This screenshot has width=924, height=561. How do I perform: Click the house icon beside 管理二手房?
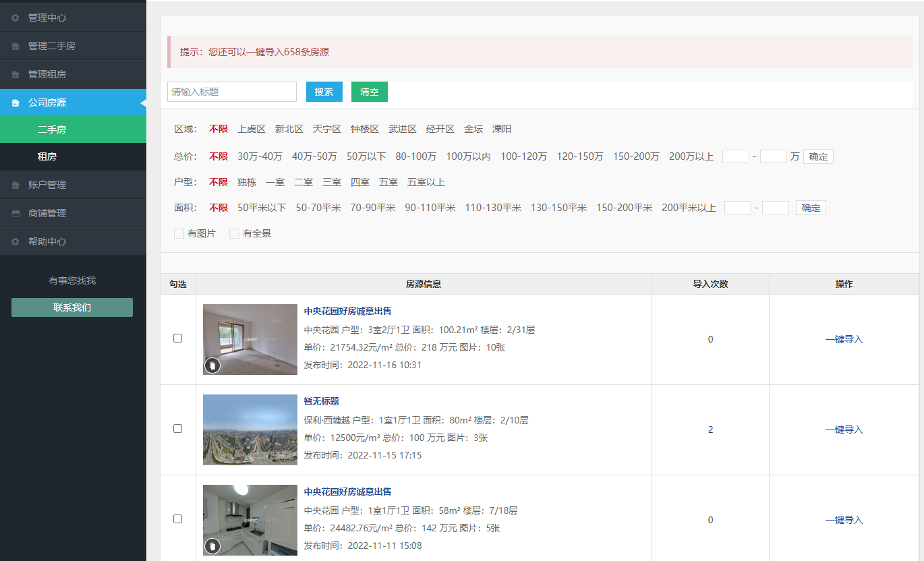pos(16,46)
